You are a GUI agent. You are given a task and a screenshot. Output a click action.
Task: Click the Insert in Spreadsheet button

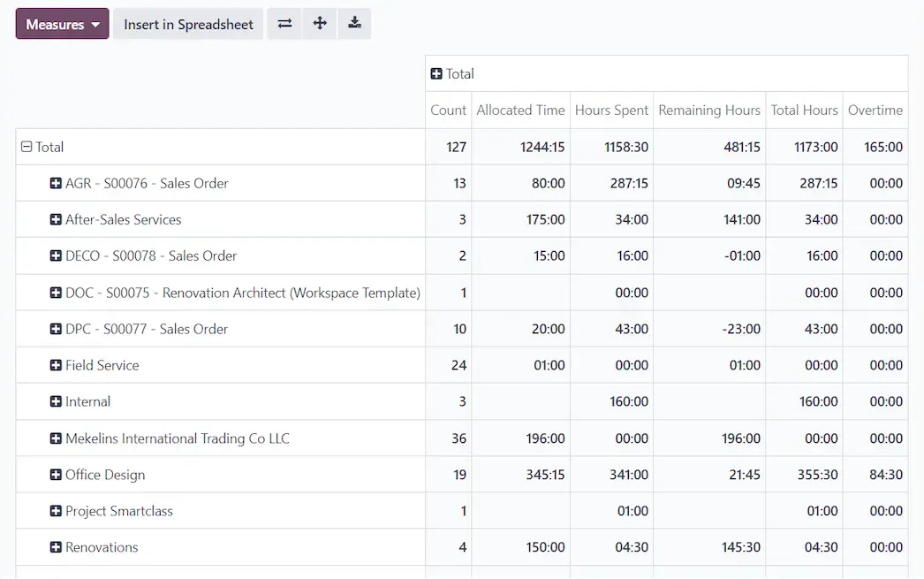187,24
